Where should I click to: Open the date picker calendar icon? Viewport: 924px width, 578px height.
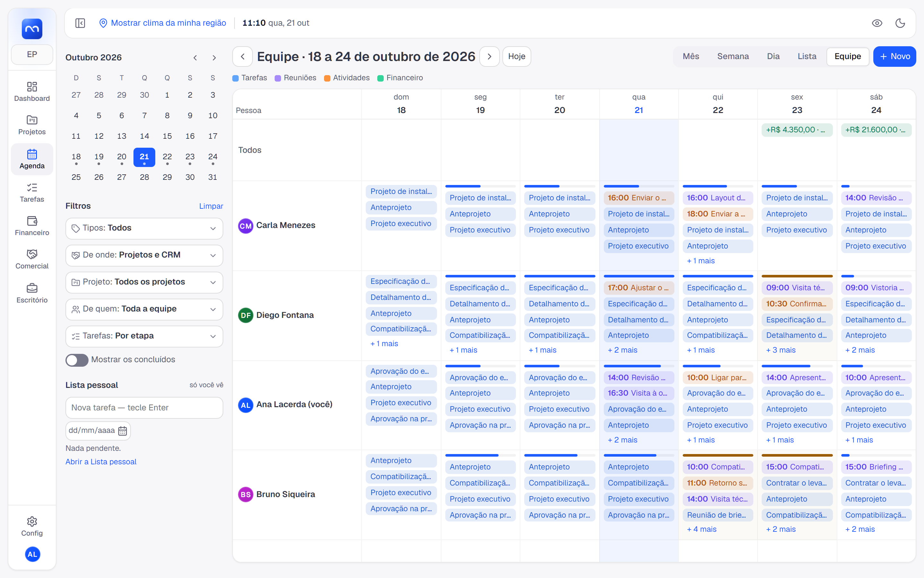(122, 431)
